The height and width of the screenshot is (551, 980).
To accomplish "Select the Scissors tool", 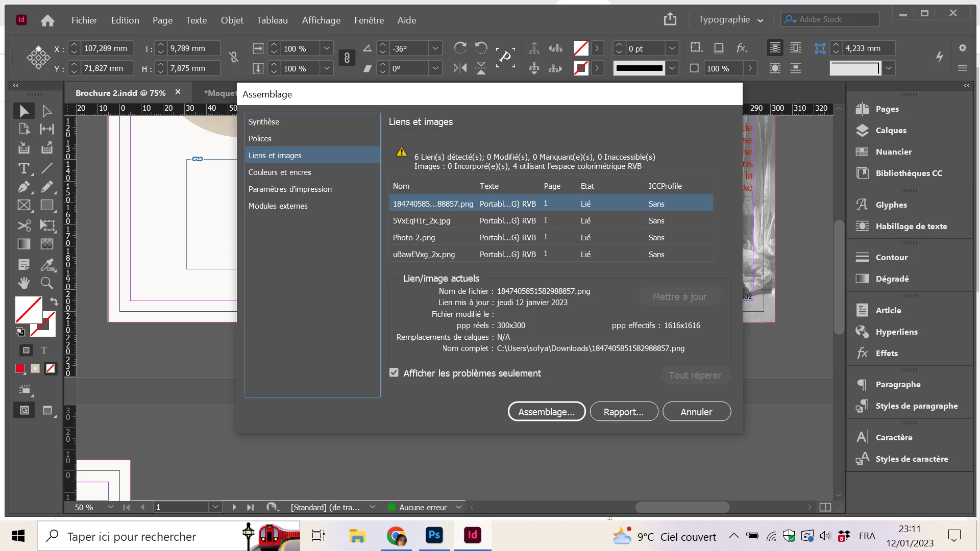I will 23,226.
